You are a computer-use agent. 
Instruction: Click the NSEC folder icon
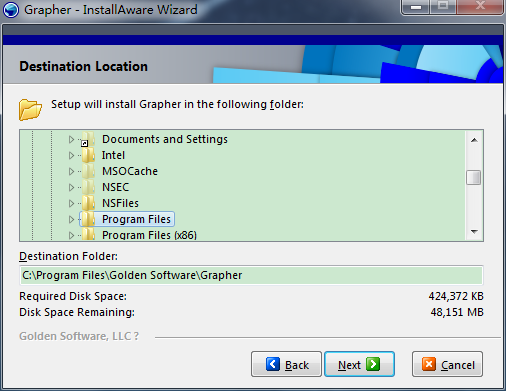pos(88,187)
